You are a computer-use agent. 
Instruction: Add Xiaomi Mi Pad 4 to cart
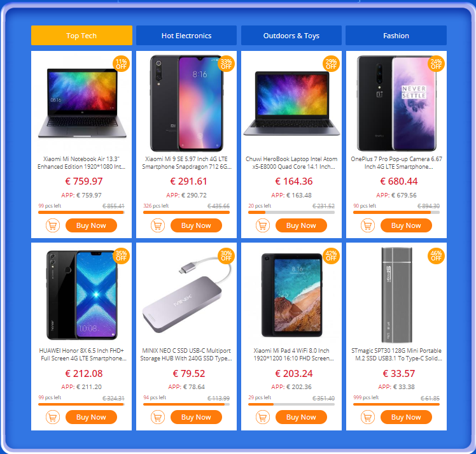pos(263,417)
